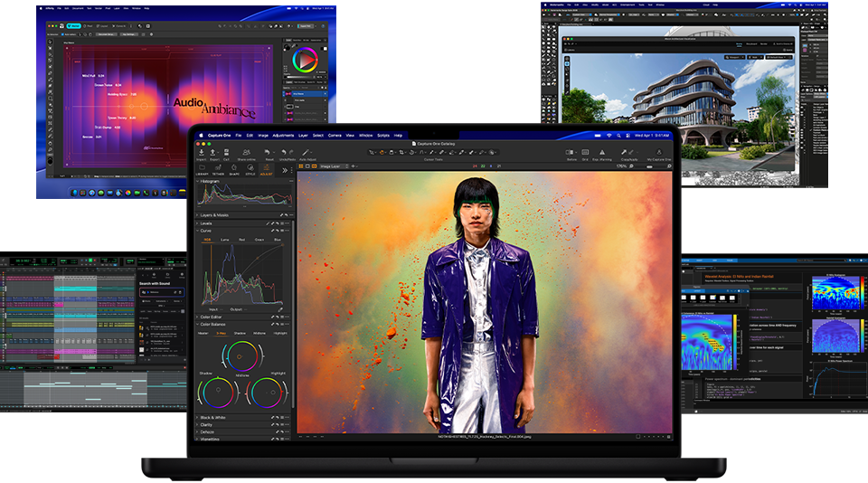This screenshot has width=868, height=483.
Task: Open the Image Layer dropdown
Action: point(335,166)
